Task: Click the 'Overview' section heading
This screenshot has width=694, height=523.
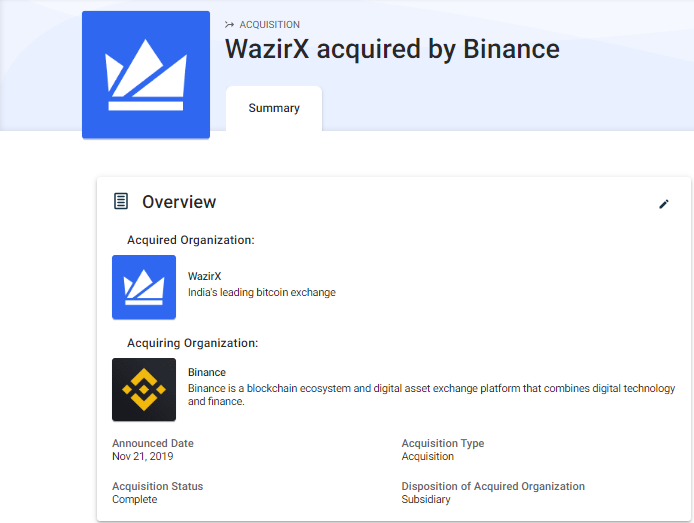Action: tap(179, 202)
